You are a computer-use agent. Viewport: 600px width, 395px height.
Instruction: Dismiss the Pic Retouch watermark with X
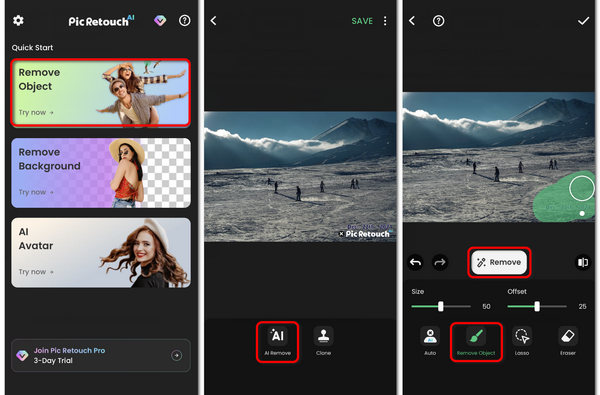[341, 234]
